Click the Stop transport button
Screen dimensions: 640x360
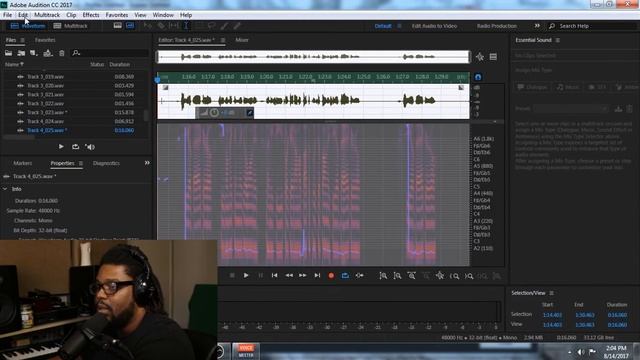click(232, 276)
